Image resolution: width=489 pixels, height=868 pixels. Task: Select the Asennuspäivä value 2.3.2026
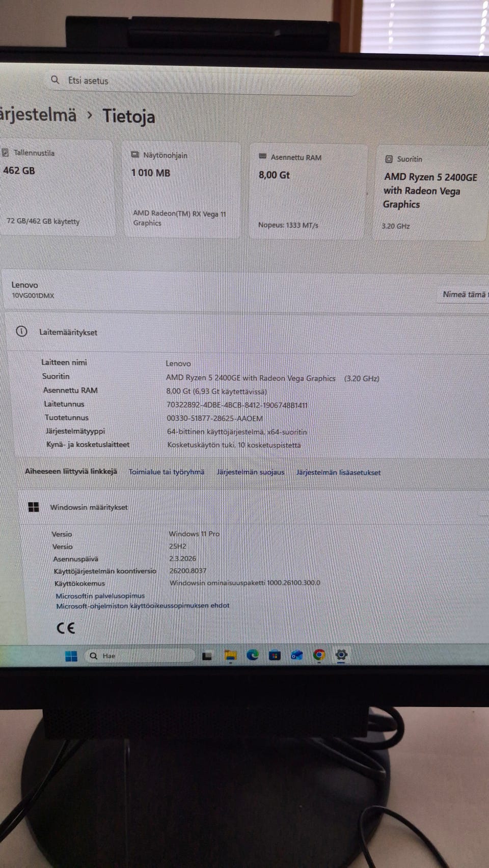(182, 558)
